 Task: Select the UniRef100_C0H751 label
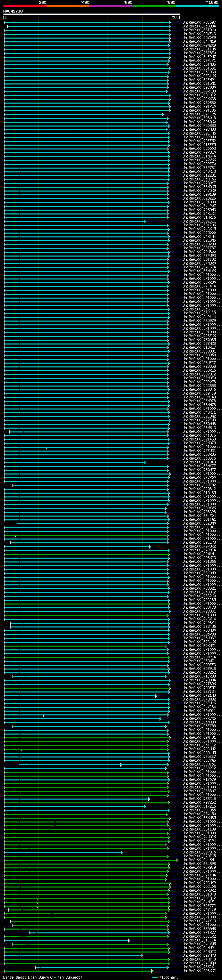click(x=199, y=765)
